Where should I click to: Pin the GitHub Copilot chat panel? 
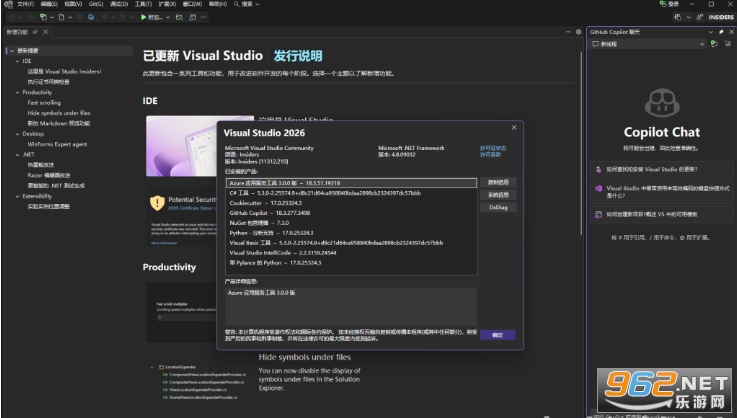[x=721, y=32]
